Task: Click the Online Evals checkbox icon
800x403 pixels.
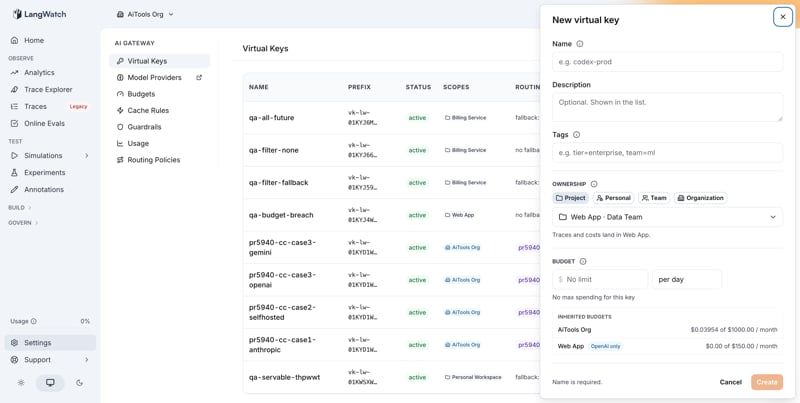Action: coord(14,123)
